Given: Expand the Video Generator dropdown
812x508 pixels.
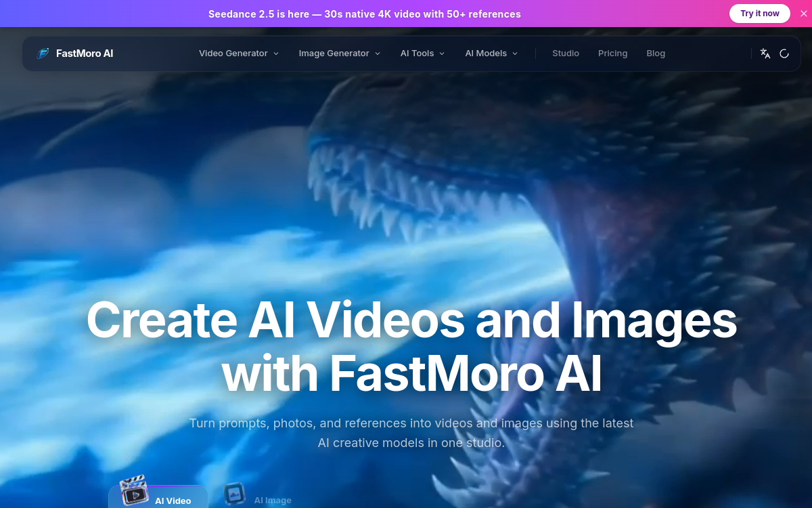Looking at the screenshot, I should [239, 54].
